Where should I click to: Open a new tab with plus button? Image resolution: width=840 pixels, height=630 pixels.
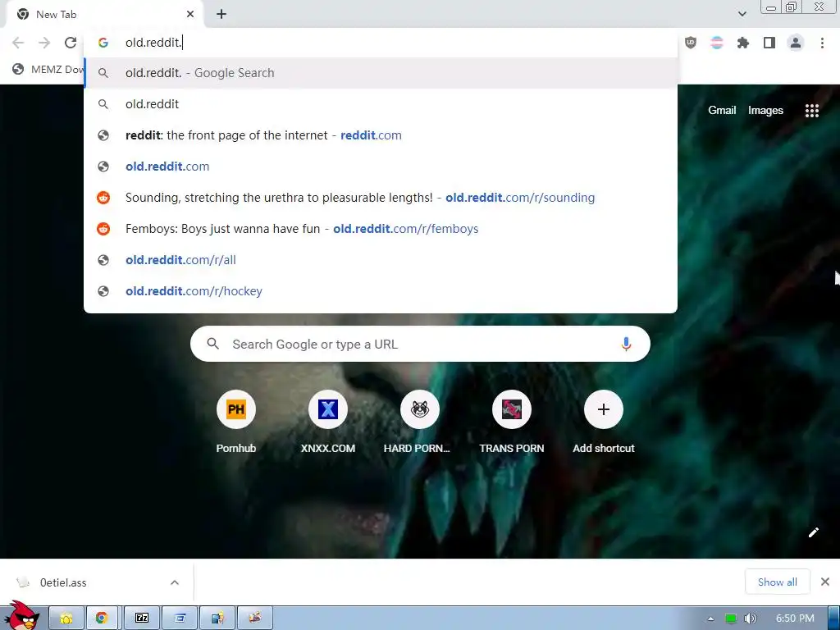coord(221,15)
